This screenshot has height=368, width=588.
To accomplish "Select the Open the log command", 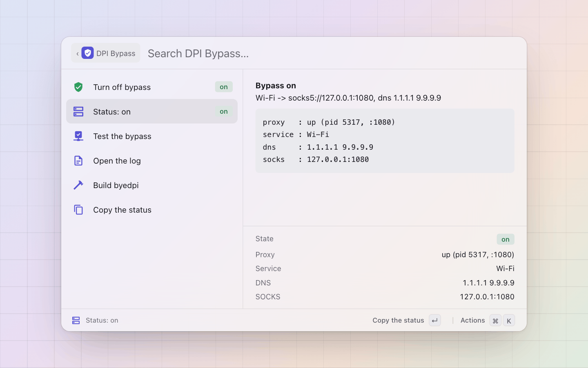I will click(152, 160).
